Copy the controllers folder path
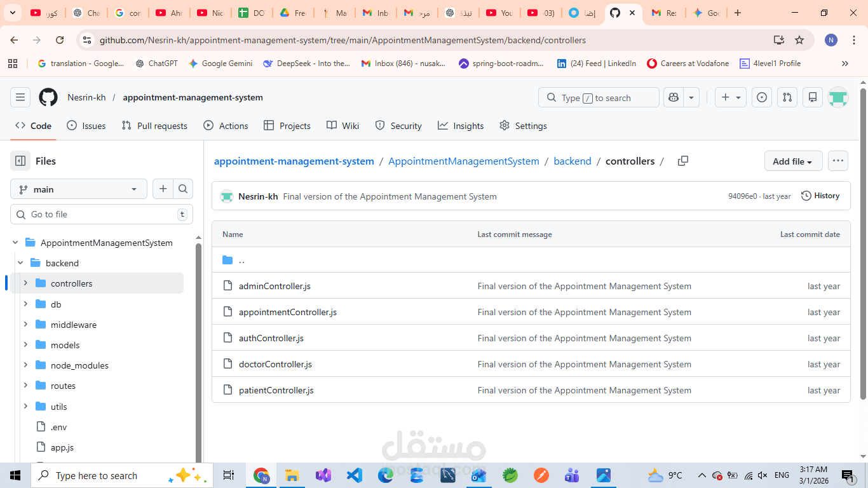This screenshot has height=488, width=868. point(683,161)
